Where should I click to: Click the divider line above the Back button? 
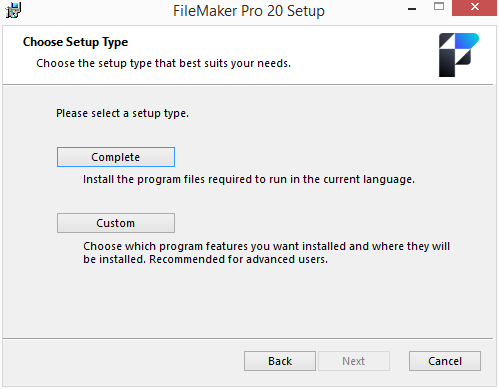tap(248, 339)
